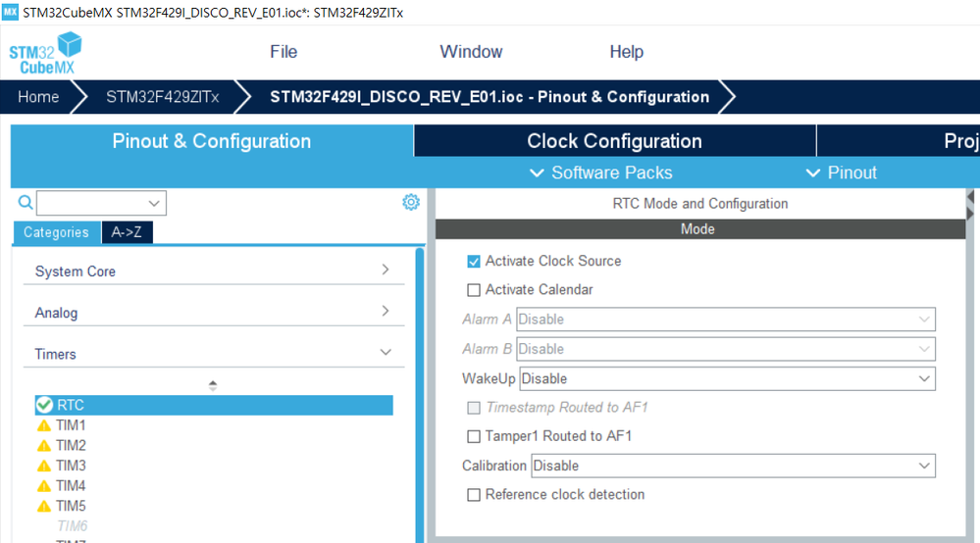This screenshot has width=980, height=543.
Task: Open the Help menu
Action: pos(626,52)
